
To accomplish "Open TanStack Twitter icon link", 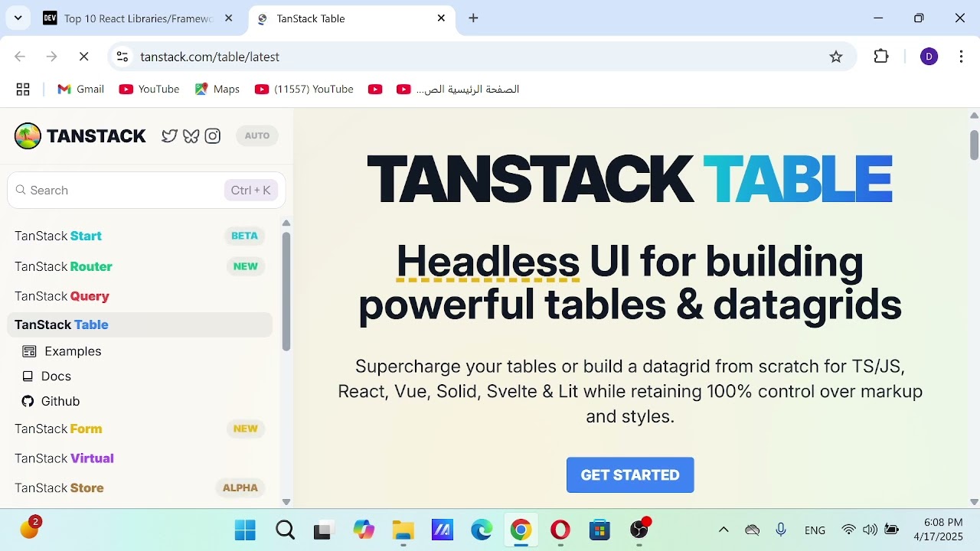I will tap(169, 136).
